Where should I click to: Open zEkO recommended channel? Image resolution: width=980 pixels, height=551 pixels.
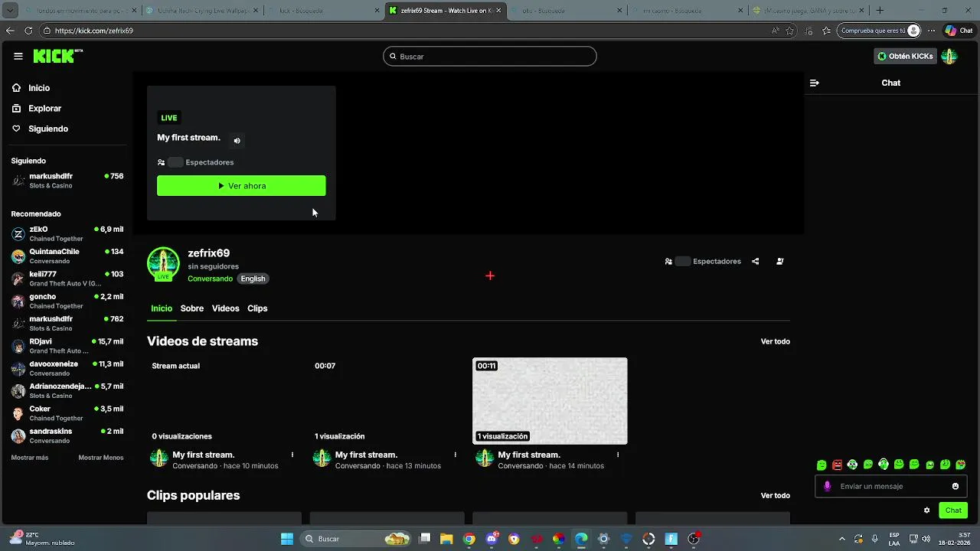[67, 234]
